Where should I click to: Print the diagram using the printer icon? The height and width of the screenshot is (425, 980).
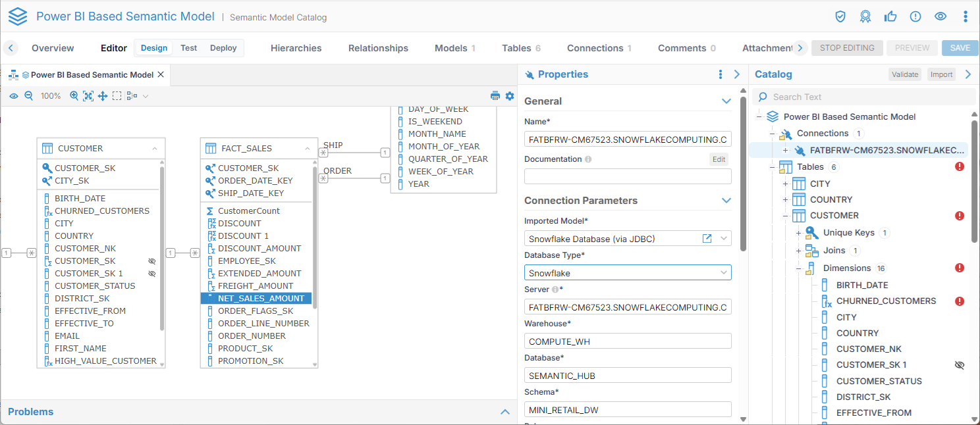coord(495,96)
